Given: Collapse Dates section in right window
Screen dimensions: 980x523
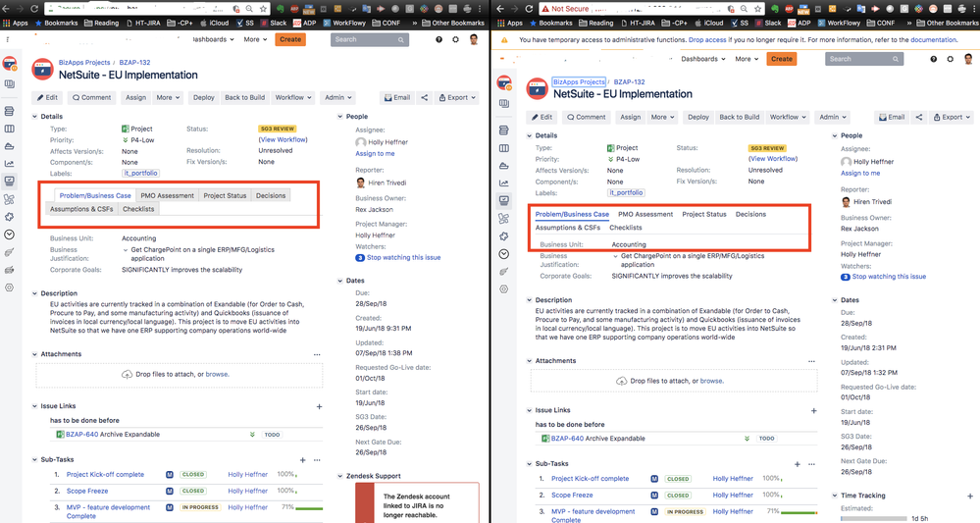Looking at the screenshot, I should click(x=835, y=300).
